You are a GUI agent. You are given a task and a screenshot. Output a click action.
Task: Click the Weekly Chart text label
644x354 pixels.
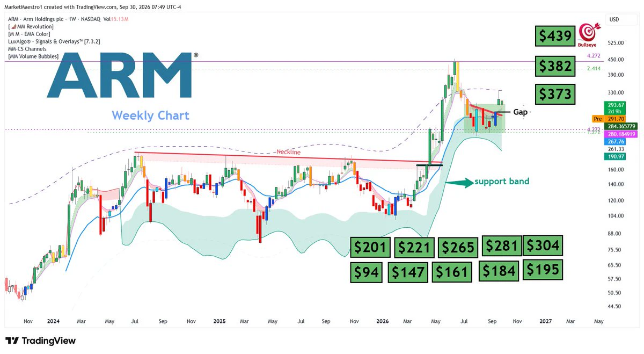pos(150,115)
